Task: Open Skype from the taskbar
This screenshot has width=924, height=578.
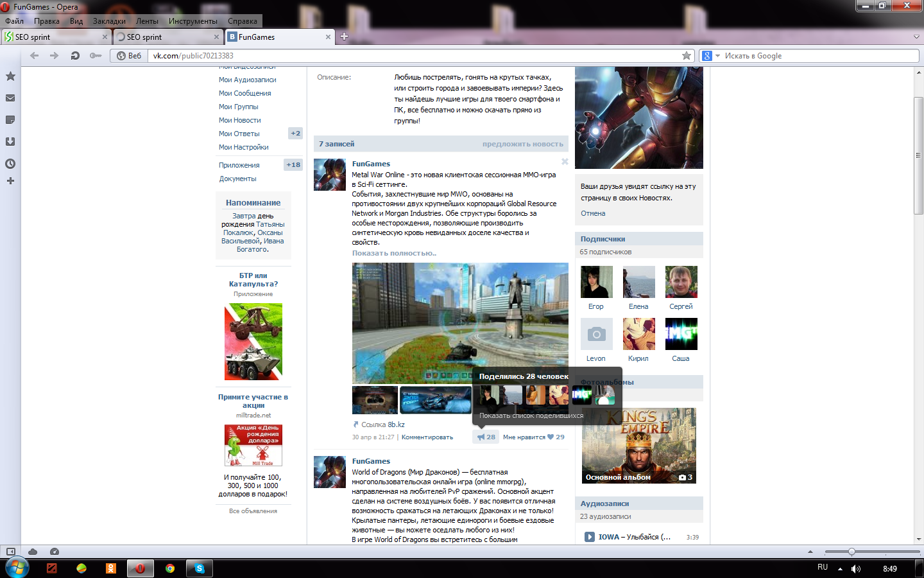Action: pyautogui.click(x=200, y=568)
